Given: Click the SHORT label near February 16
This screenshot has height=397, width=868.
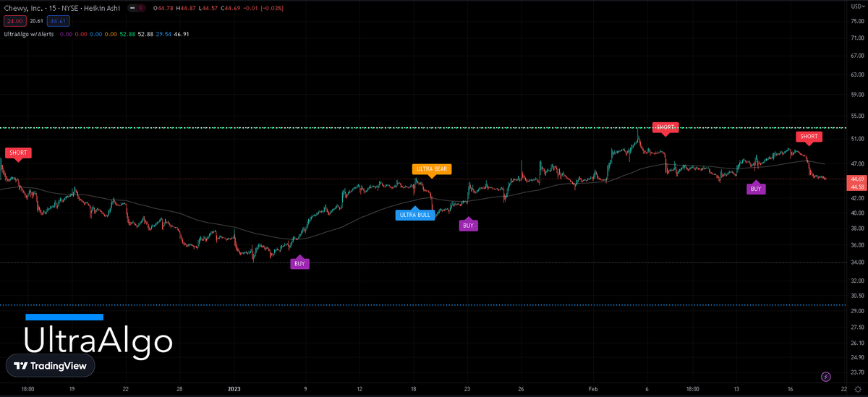Looking at the screenshot, I should (809, 136).
